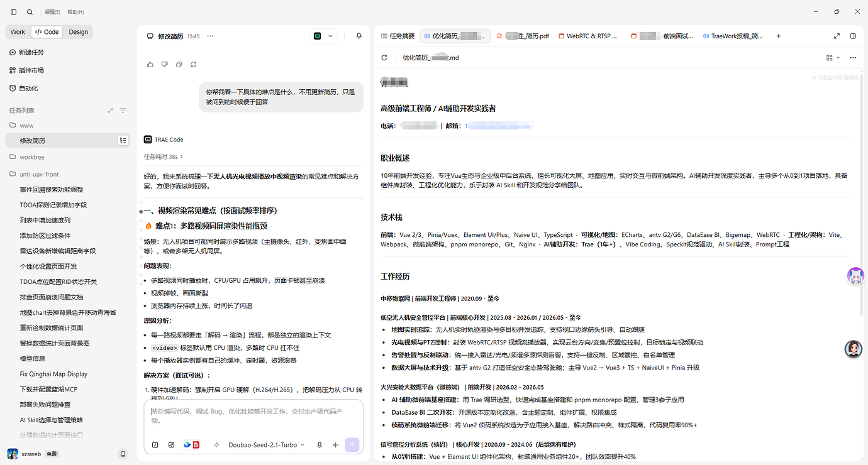Attach an image using the picture icon
This screenshot has width=868, height=465.
[x=171, y=445]
